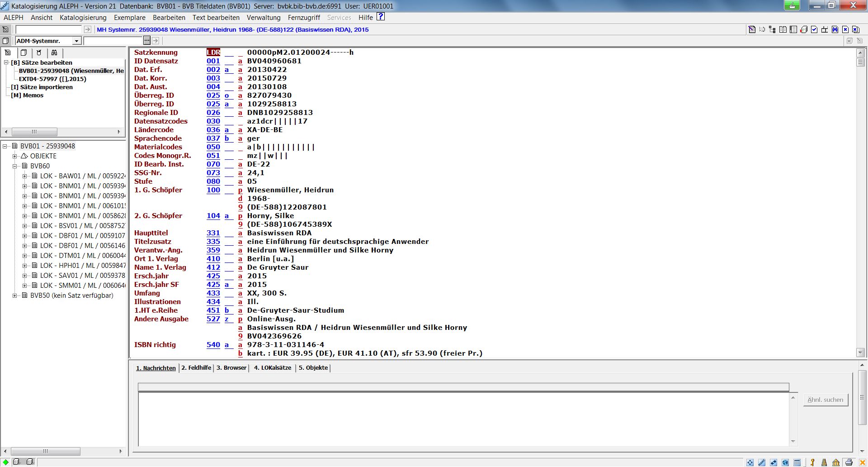Click the 331 Haupttitel field tag link
Image resolution: width=868 pixels, height=467 pixels.
213,233
